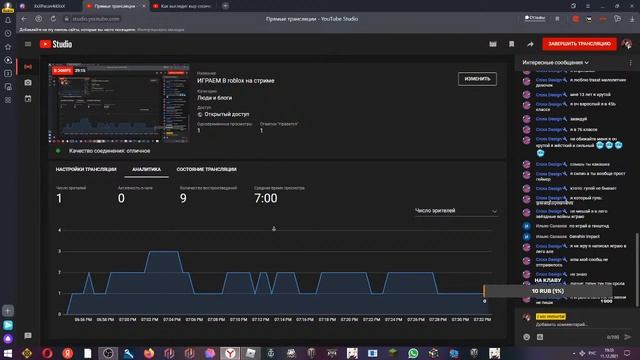This screenshot has height=360, width=640.
Task: Click the plus icon in browser sidebar
Action: (x=8, y=311)
